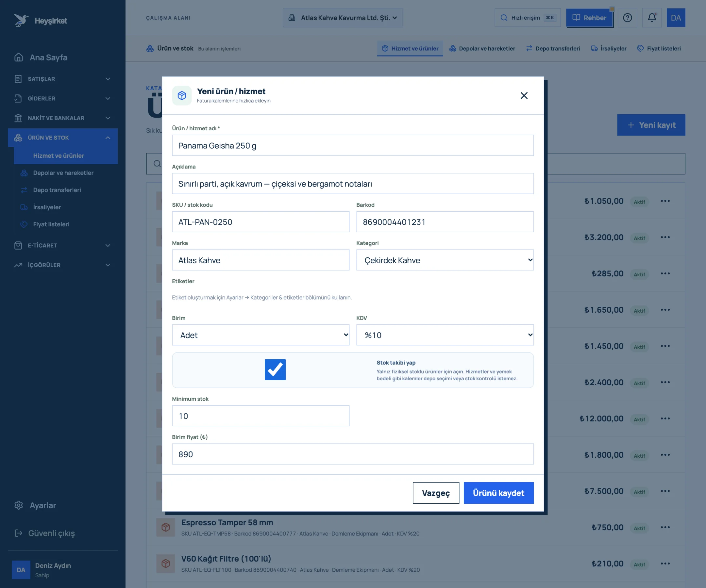Open Ana Sayfa home icon

tap(19, 57)
